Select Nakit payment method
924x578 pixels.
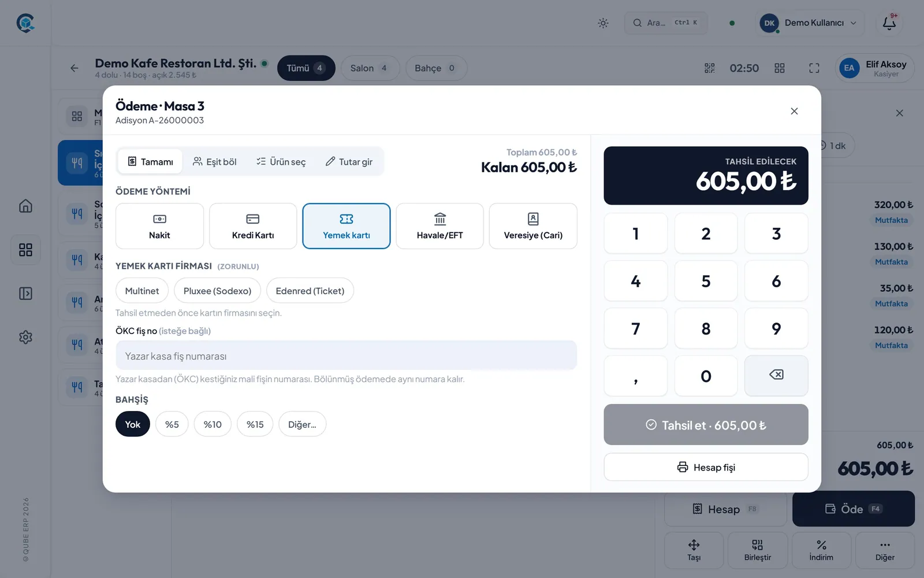pos(159,226)
